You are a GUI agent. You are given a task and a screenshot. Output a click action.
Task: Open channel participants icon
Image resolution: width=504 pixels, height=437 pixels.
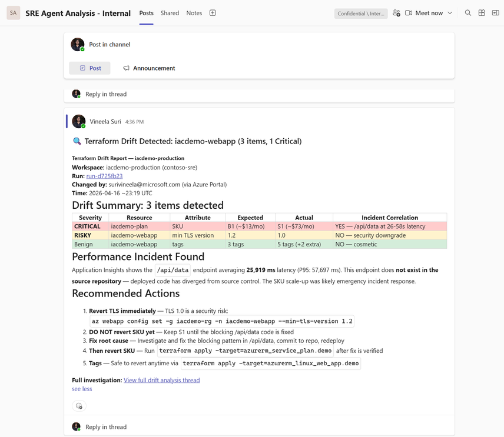coord(396,13)
